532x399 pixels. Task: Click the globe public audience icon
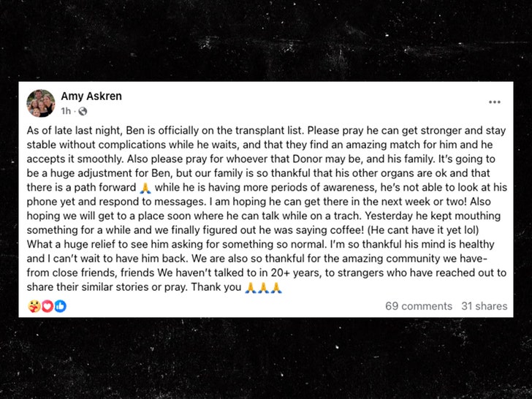point(83,111)
